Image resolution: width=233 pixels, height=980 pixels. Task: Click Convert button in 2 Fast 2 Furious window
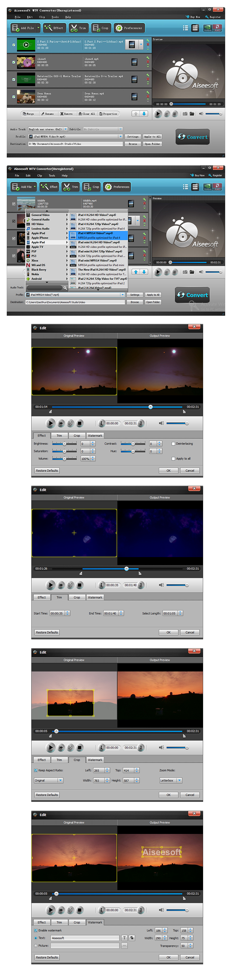[x=193, y=137]
